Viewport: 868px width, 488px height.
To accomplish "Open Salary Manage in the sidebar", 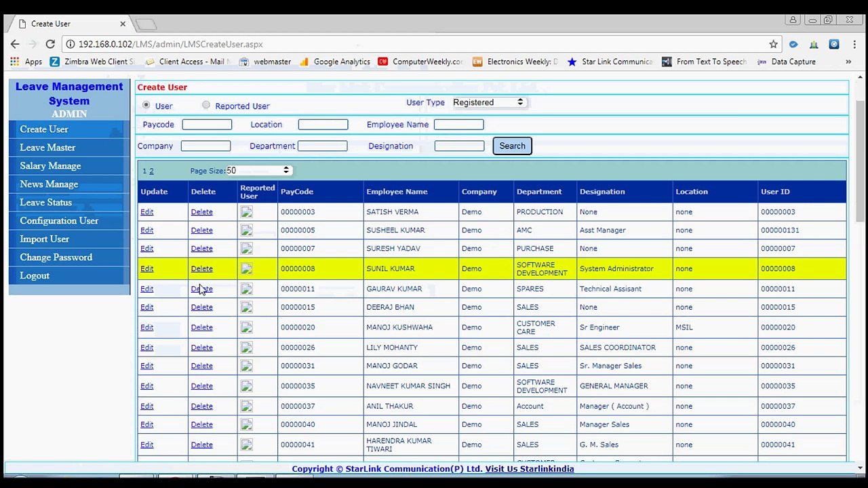I will (50, 166).
